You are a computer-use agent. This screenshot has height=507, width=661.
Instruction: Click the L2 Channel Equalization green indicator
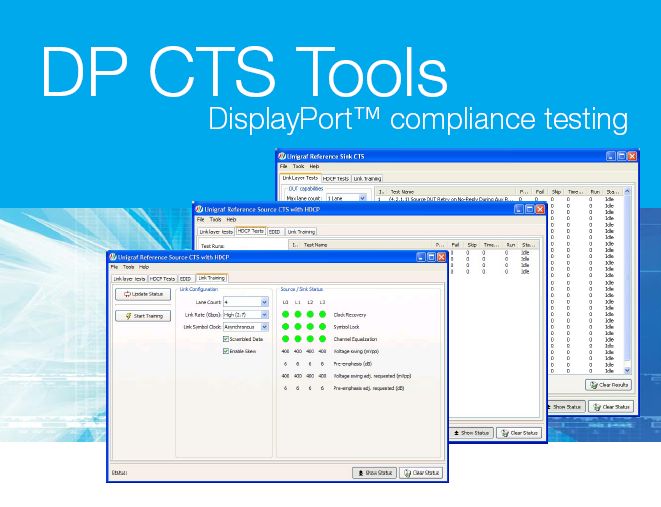(310, 339)
